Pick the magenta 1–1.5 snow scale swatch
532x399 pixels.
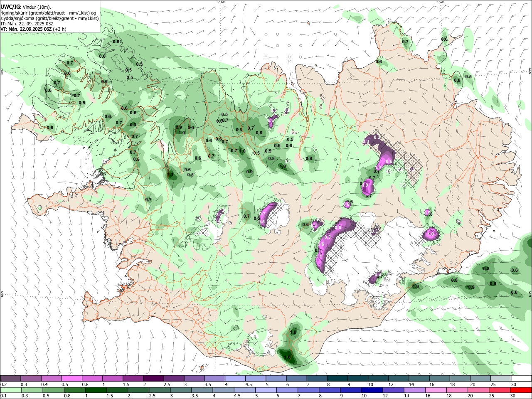[x=113, y=378]
